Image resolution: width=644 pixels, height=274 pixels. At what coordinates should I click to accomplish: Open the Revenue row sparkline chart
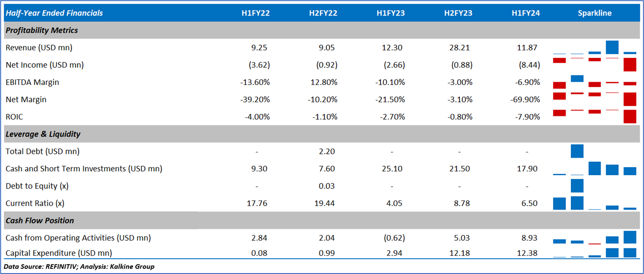(595, 47)
